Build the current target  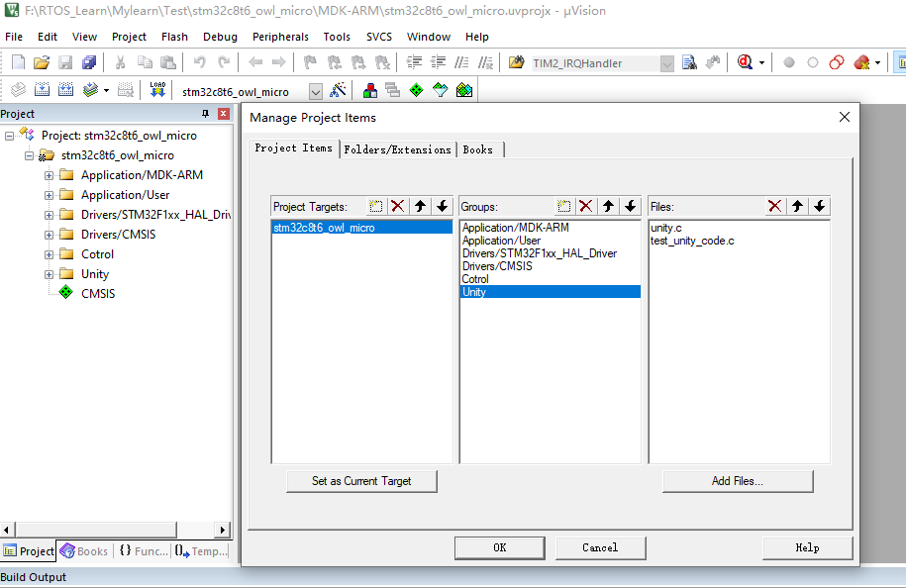[x=42, y=89]
